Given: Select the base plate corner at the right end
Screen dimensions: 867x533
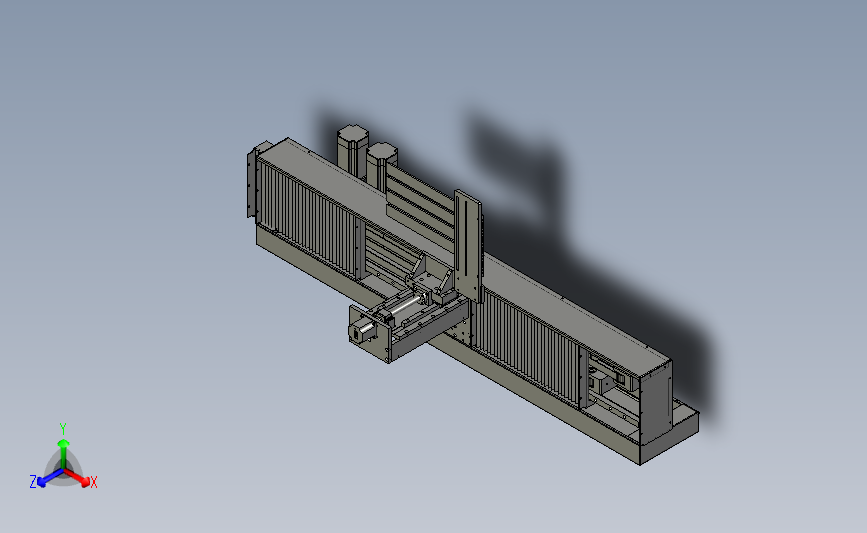Looking at the screenshot, I should [x=669, y=437].
